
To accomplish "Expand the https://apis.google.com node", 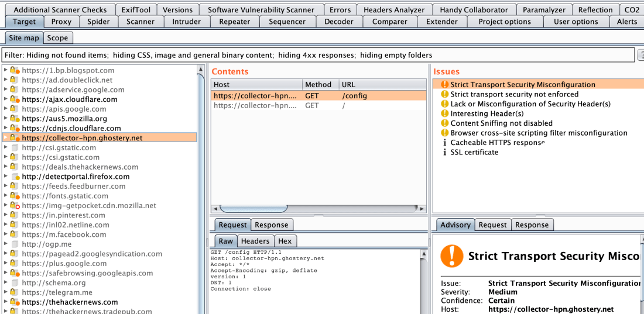I will click(x=6, y=109).
